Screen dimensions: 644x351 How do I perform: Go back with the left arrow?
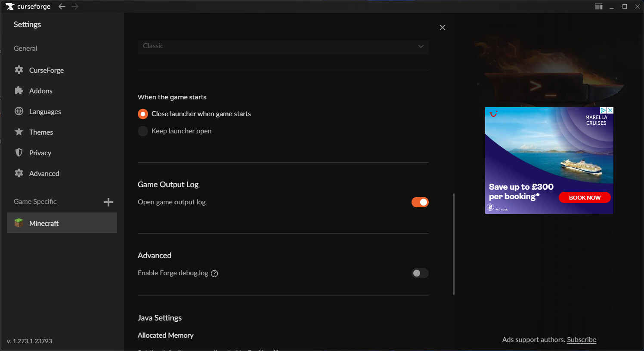(x=62, y=6)
